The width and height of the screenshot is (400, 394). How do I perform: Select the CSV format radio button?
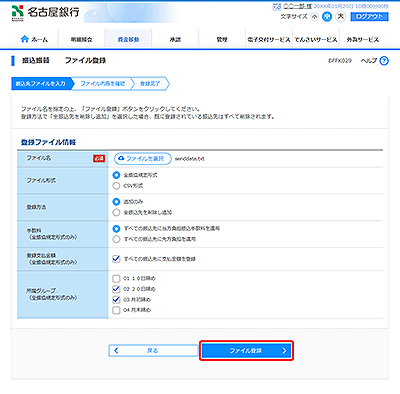tap(116, 186)
